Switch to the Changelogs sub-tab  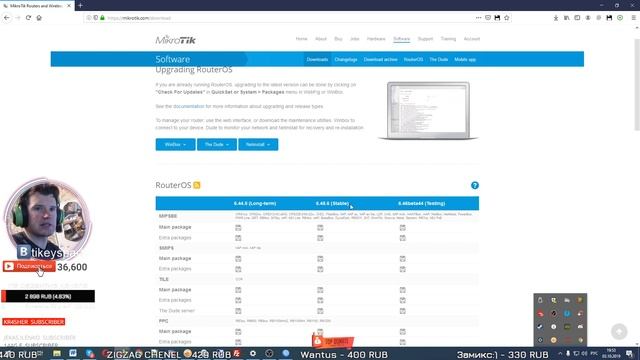click(x=346, y=60)
